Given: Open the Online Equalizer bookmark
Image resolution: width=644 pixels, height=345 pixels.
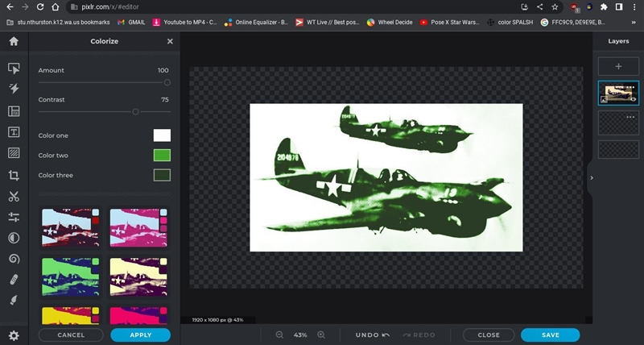Looking at the screenshot, I should 257,23.
